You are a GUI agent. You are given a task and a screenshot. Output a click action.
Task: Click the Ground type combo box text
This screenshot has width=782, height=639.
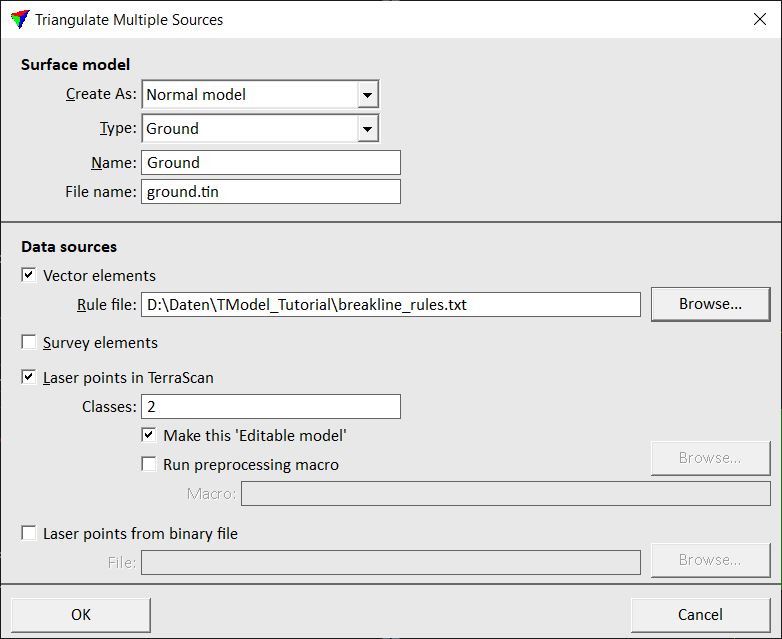(x=250, y=129)
